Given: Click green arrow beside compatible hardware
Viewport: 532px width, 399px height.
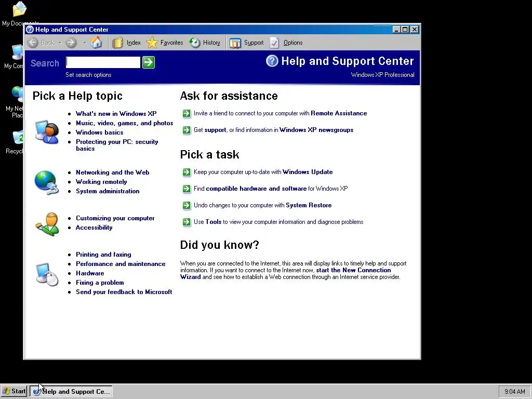Looking at the screenshot, I should [x=187, y=189].
